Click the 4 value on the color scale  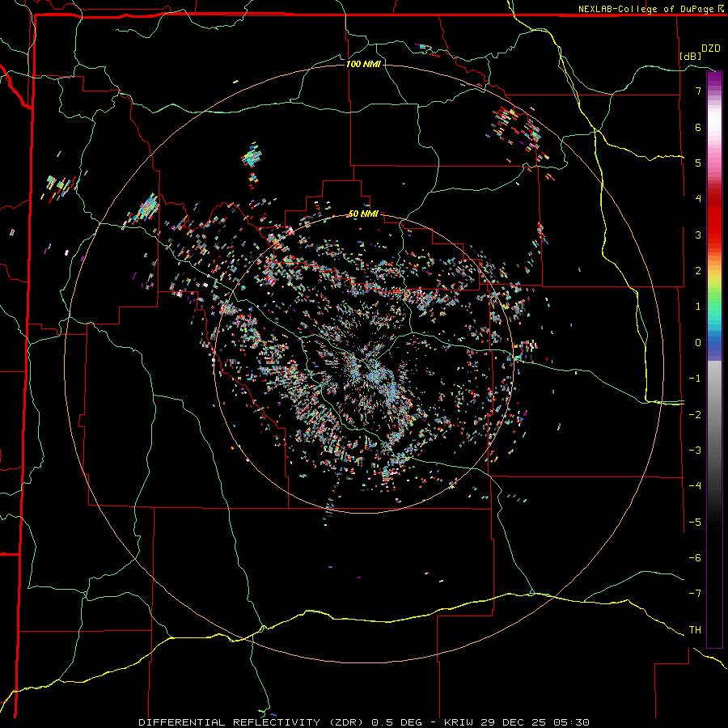point(698,199)
